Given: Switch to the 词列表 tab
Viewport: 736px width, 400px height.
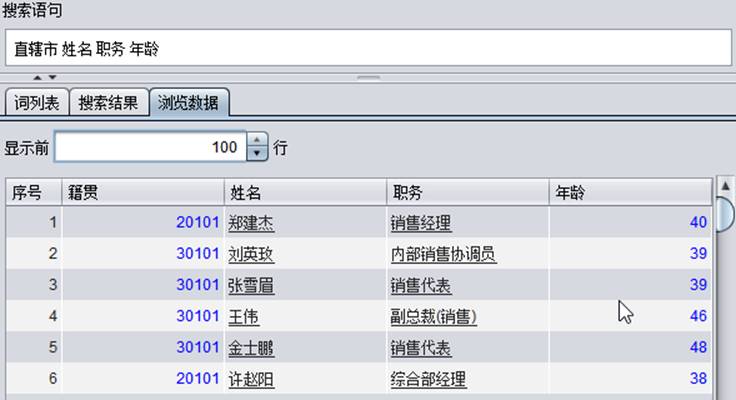Looking at the screenshot, I should coord(37,102).
